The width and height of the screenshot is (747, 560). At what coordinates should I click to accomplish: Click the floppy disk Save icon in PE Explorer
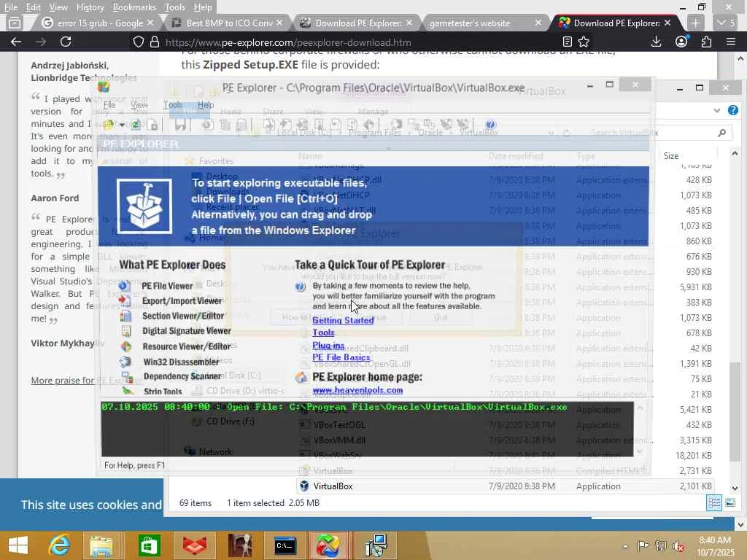tap(180, 125)
